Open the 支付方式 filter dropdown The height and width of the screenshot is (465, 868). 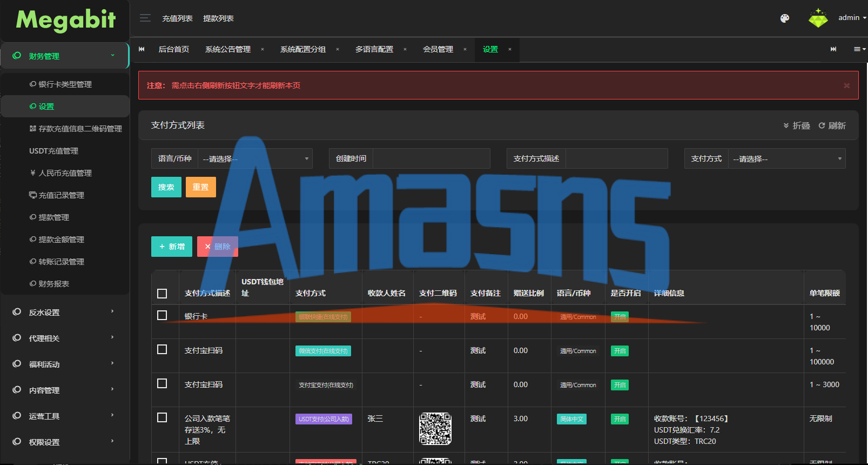(787, 158)
